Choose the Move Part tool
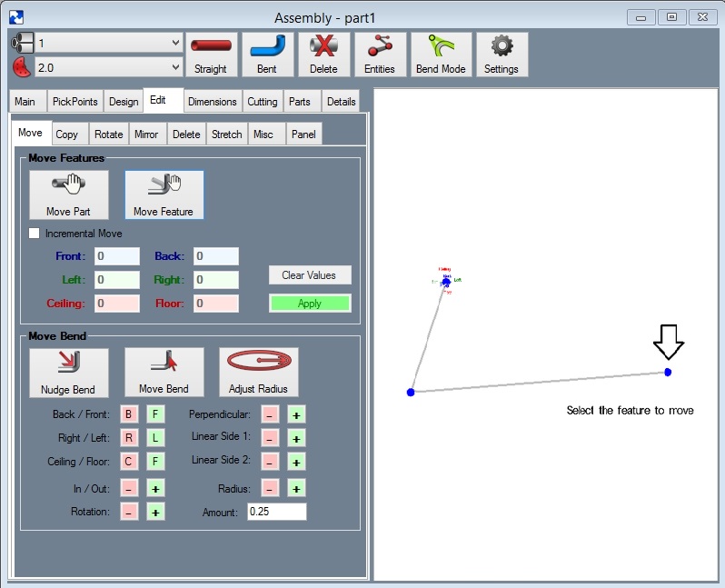The image size is (725, 588). coord(69,194)
